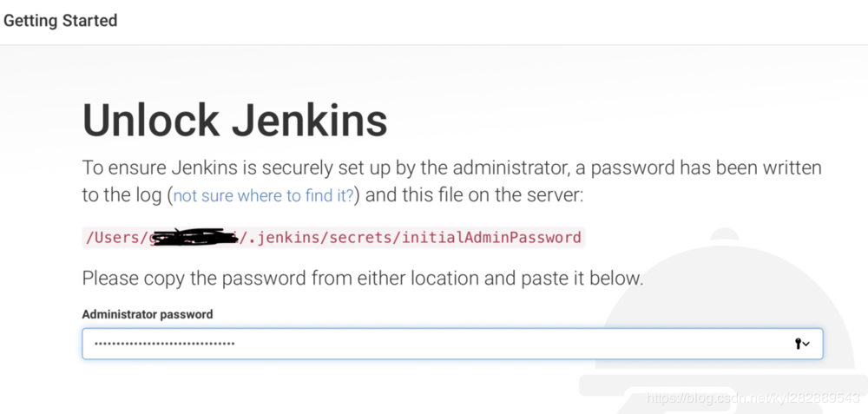
Task: Click the butler watermark's collar at bottom
Action: pos(724,385)
